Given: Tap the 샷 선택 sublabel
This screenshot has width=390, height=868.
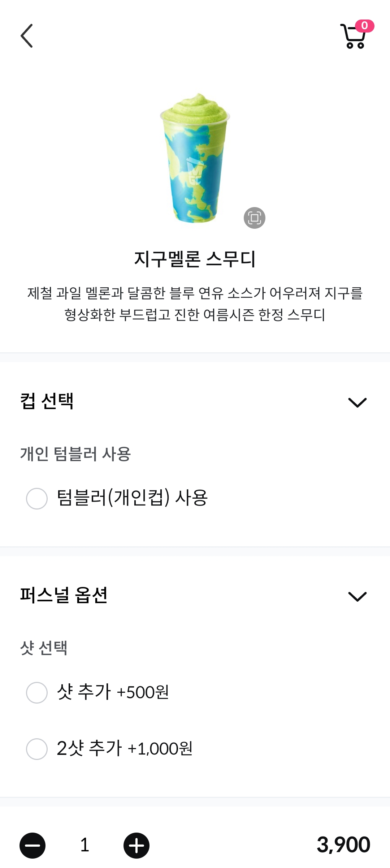Looking at the screenshot, I should (44, 648).
